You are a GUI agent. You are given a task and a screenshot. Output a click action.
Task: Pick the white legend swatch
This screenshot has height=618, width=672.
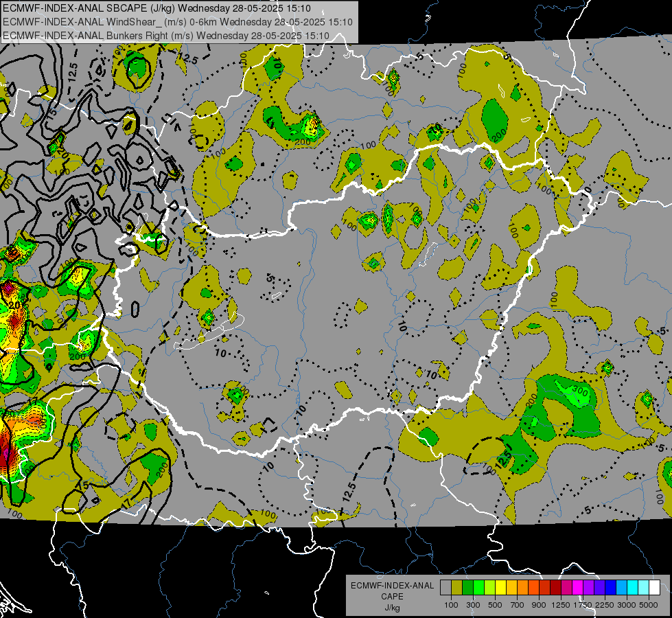pyautogui.click(x=654, y=588)
